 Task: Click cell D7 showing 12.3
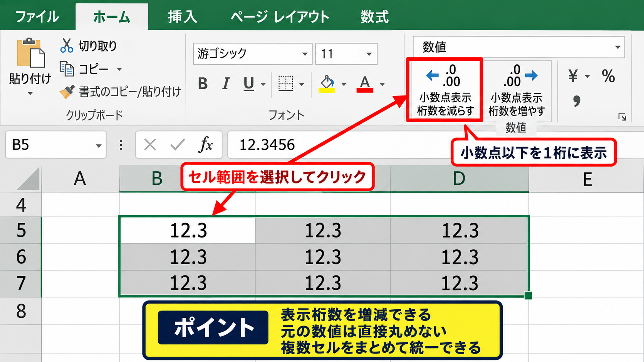pos(460,283)
